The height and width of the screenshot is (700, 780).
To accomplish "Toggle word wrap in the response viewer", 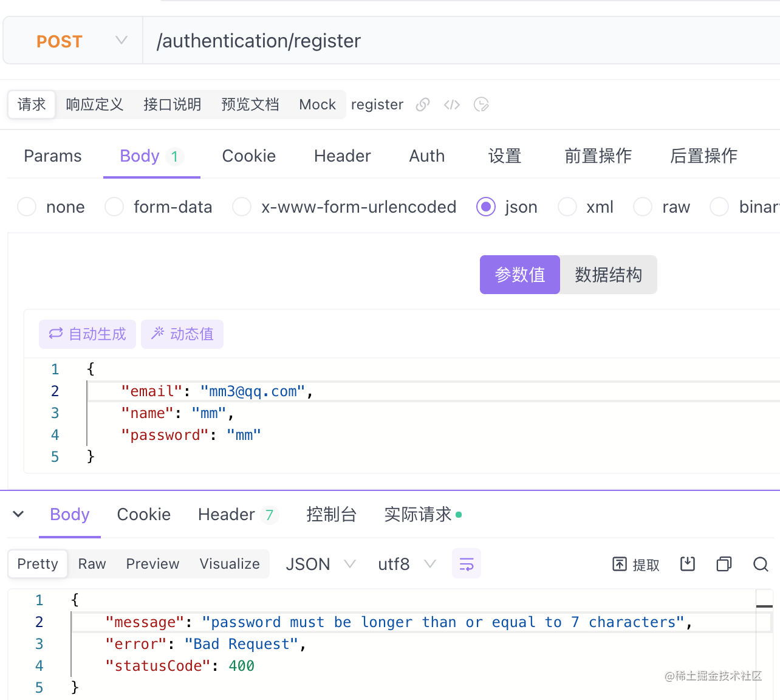I will click(x=467, y=564).
